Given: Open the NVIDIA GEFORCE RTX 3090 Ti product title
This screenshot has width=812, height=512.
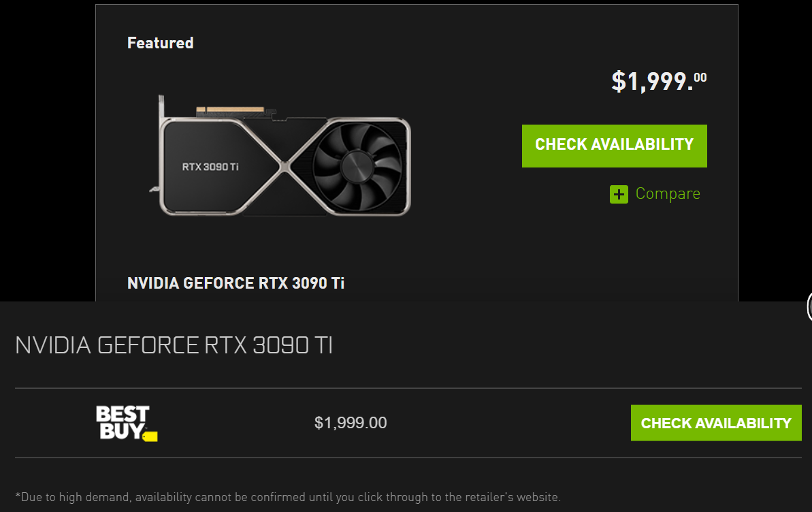Looking at the screenshot, I should tap(236, 283).
